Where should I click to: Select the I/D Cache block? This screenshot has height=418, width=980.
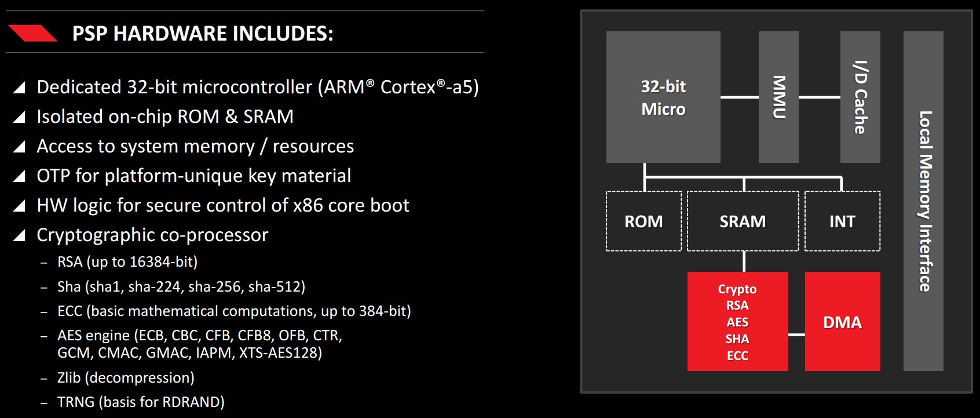tap(860, 97)
